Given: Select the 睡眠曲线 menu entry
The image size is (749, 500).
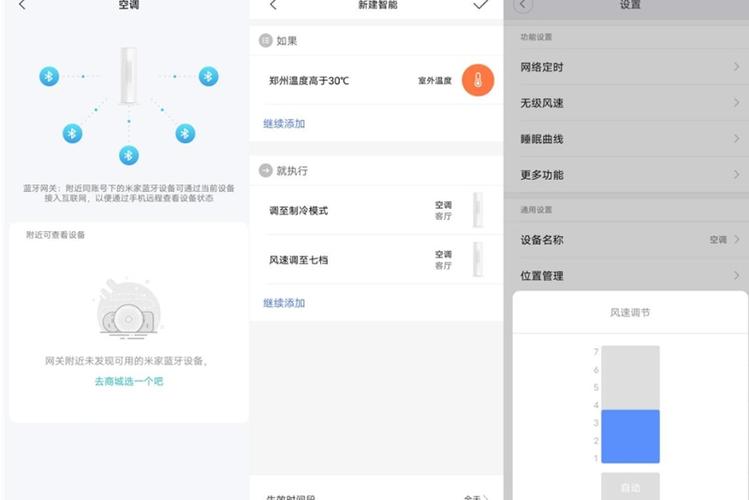Looking at the screenshot, I should 626,138.
